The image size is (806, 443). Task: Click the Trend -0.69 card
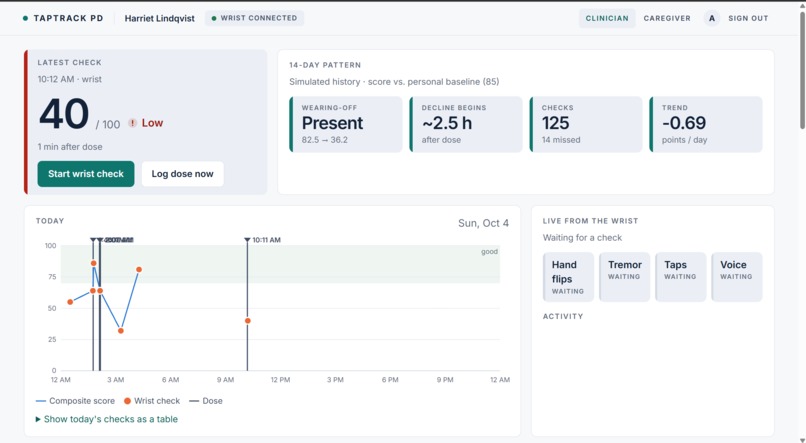(x=706, y=124)
